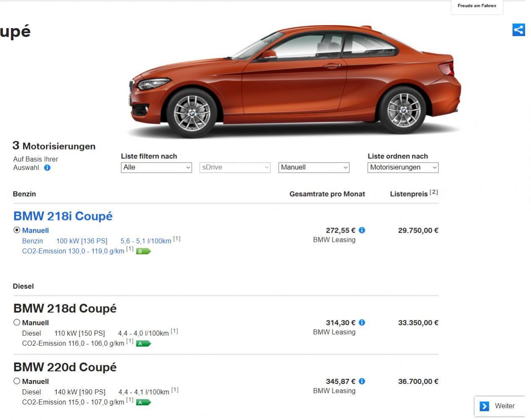Click the 33.350,00 € list price
The width and height of the screenshot is (531, 420).
point(418,323)
